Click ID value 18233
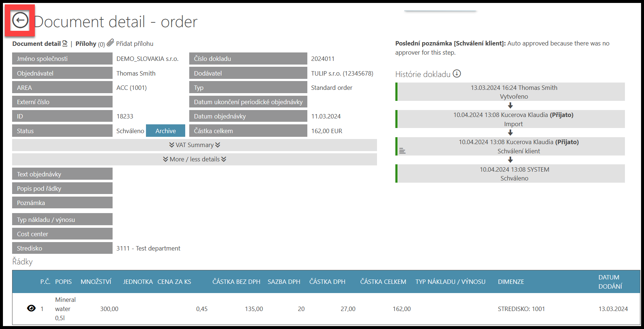The image size is (644, 329). pyautogui.click(x=125, y=116)
